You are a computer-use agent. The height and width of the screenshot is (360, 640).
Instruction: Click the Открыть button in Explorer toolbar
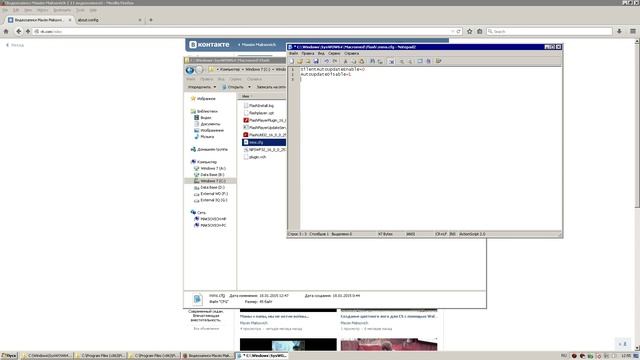point(233,87)
